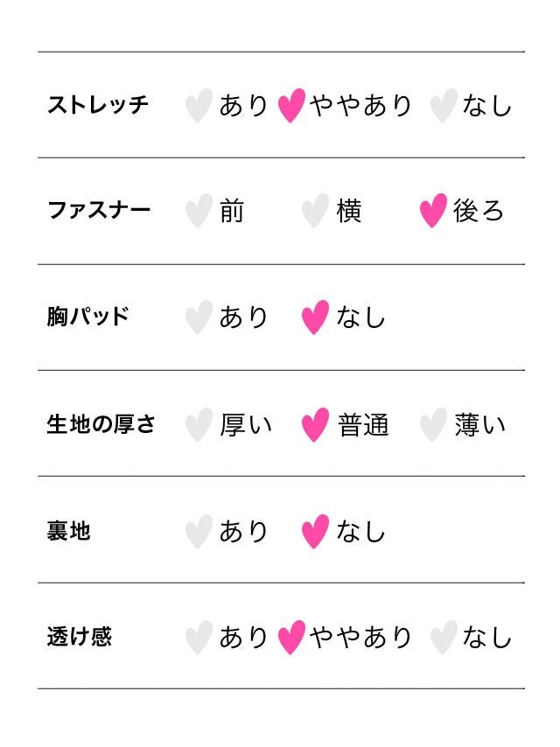Toggle the gray heart for 透け感 あり
The height and width of the screenshot is (747, 560).
click(x=199, y=638)
